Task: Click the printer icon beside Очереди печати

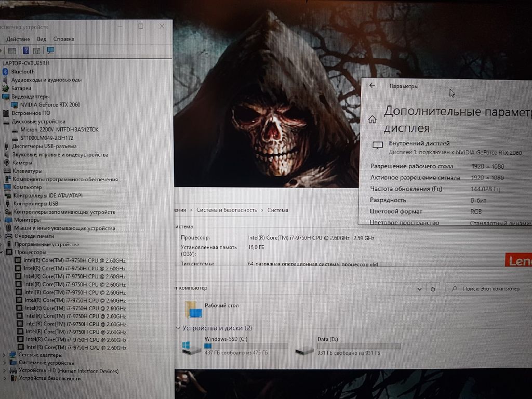Action: (8, 236)
